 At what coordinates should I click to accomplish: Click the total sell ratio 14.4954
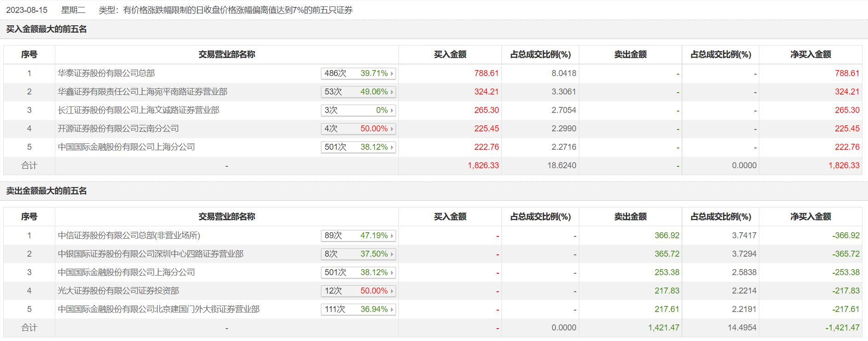(742, 328)
